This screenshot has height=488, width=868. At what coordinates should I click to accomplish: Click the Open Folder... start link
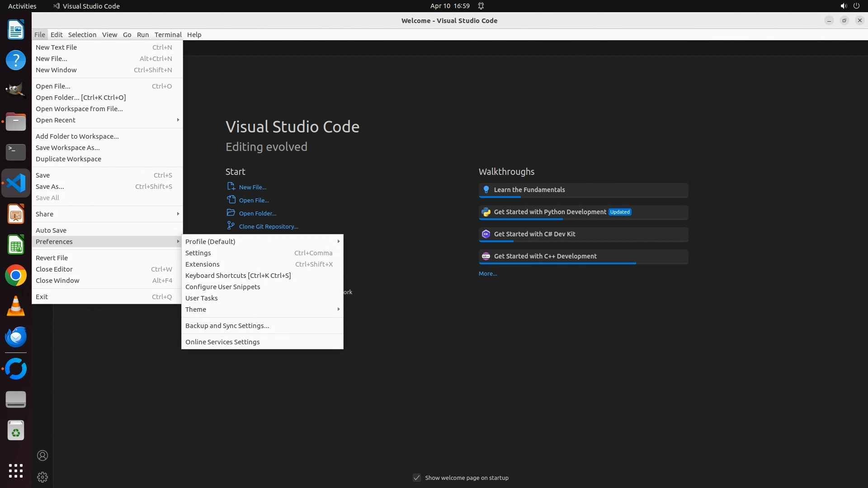pyautogui.click(x=257, y=213)
